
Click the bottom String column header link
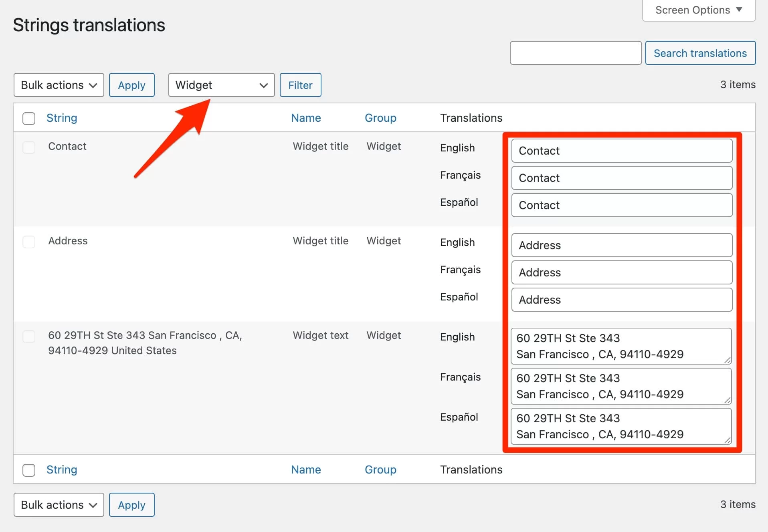click(62, 469)
